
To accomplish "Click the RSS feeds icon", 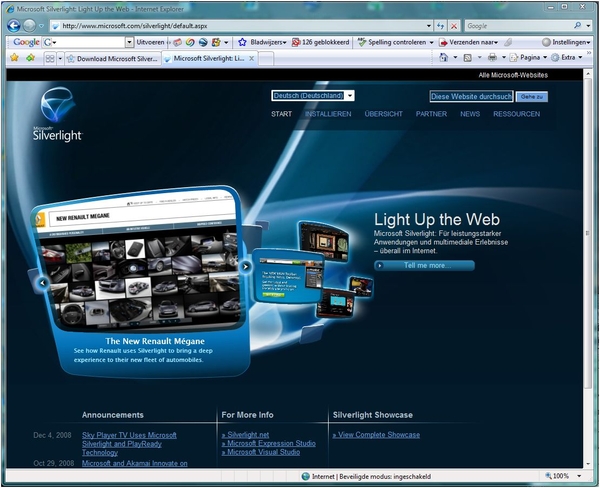I will coord(468,57).
